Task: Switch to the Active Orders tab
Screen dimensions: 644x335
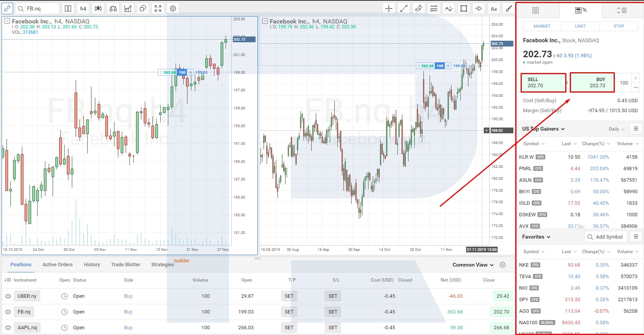Action: point(58,265)
